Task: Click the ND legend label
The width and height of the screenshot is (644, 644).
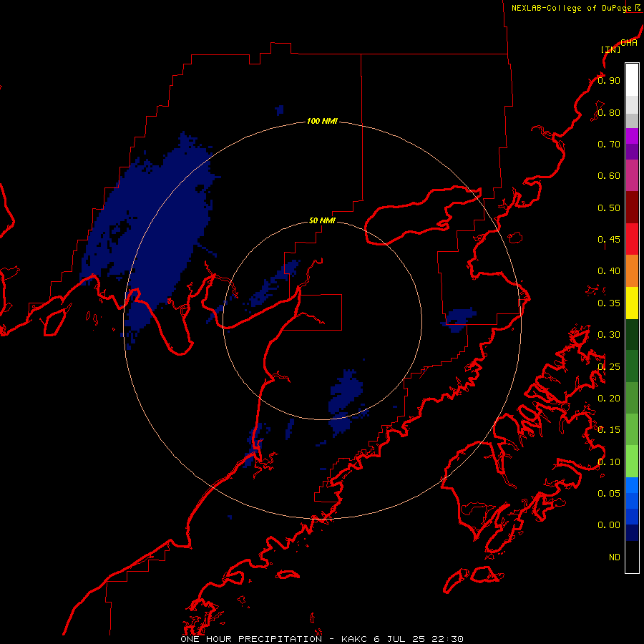Action: [x=615, y=557]
